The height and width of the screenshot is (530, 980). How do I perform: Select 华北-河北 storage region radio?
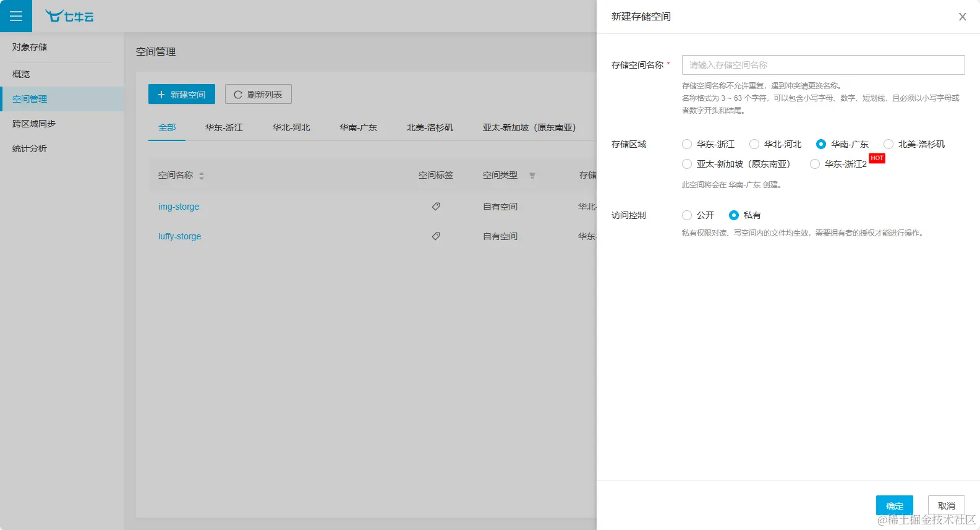pos(754,144)
